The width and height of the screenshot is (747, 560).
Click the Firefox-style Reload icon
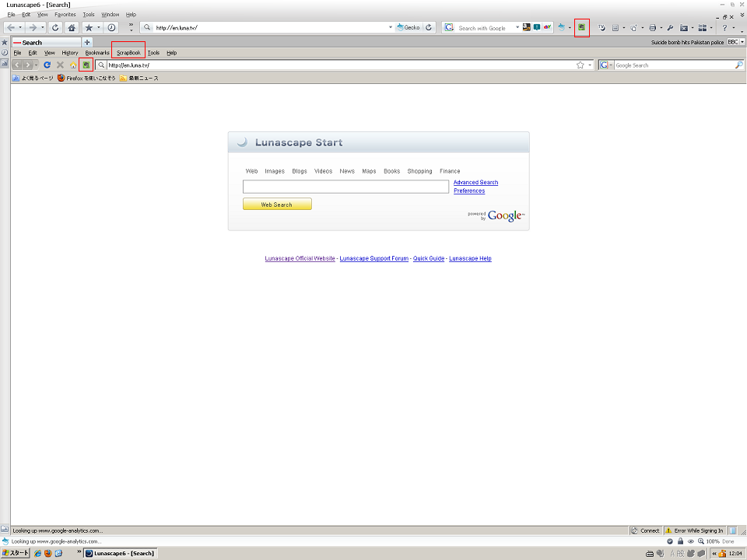[47, 65]
